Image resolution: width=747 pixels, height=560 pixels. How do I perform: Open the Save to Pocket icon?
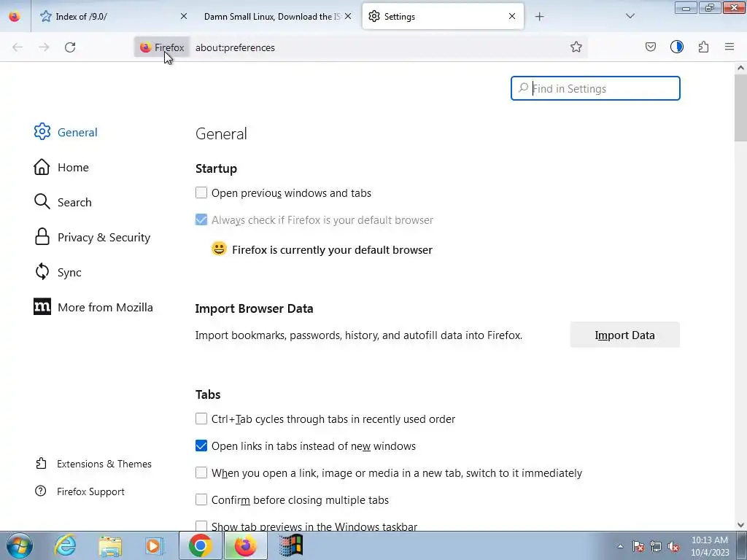[x=650, y=47]
